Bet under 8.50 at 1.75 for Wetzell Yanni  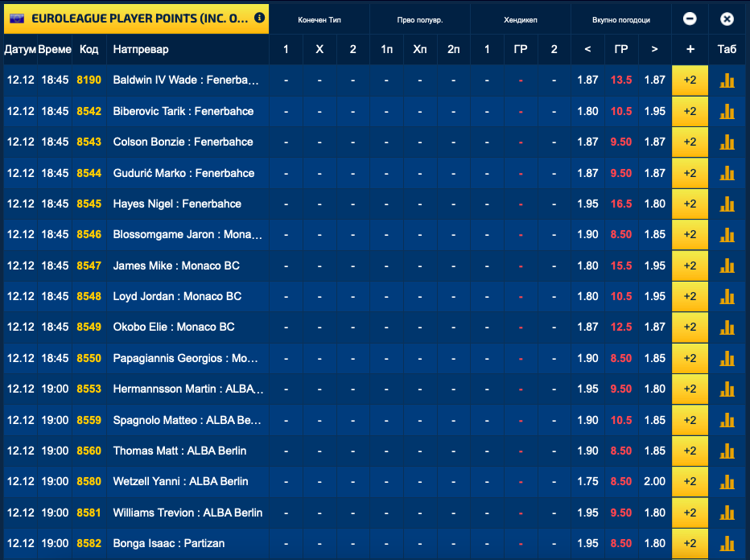pyautogui.click(x=587, y=481)
